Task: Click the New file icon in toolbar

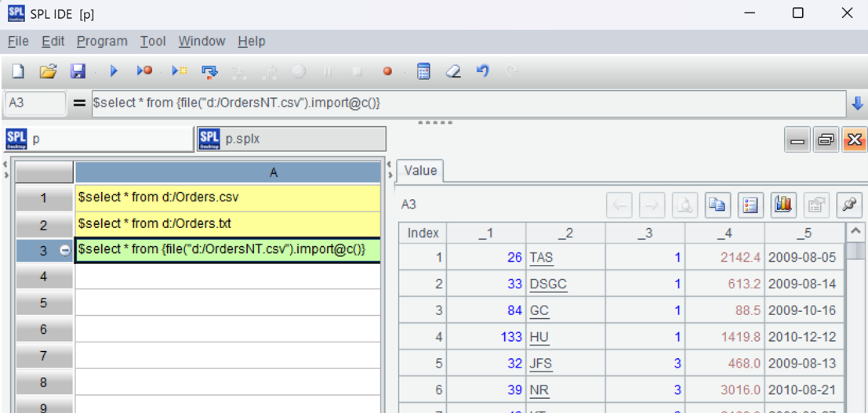Action: click(18, 71)
